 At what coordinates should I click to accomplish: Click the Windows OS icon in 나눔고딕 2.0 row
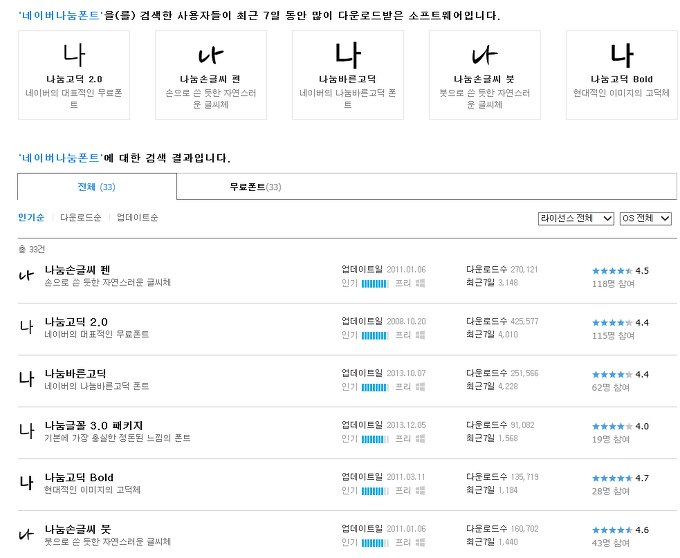pos(420,335)
